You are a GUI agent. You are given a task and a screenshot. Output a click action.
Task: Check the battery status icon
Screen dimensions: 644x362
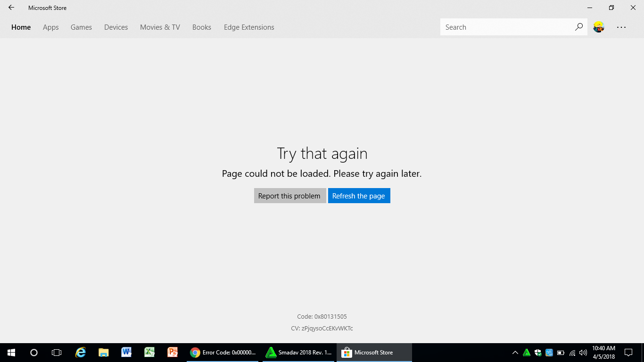pos(561,353)
